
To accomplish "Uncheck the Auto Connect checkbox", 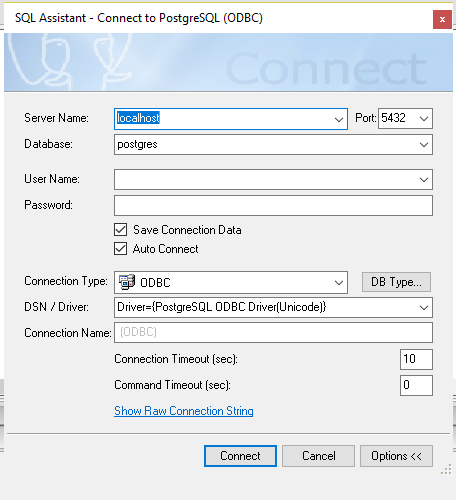I will [x=120, y=249].
